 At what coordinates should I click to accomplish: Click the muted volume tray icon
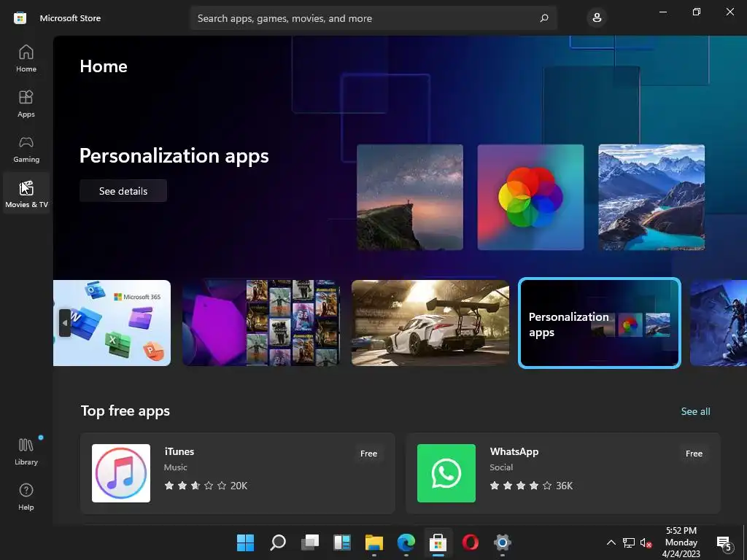click(646, 542)
